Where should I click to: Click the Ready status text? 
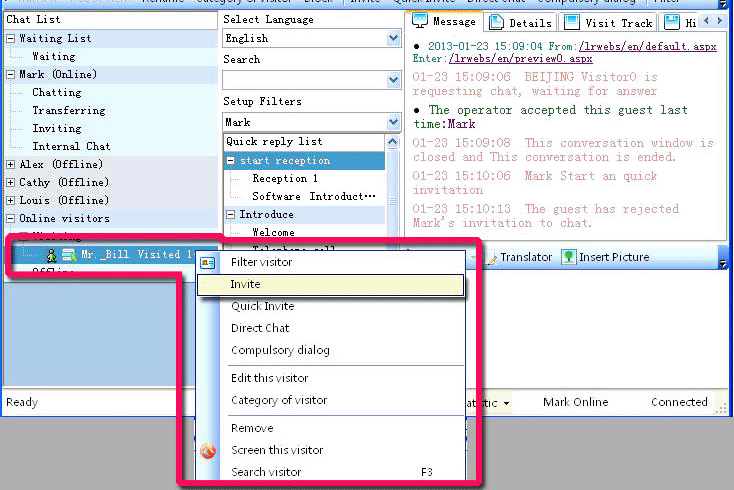point(22,402)
